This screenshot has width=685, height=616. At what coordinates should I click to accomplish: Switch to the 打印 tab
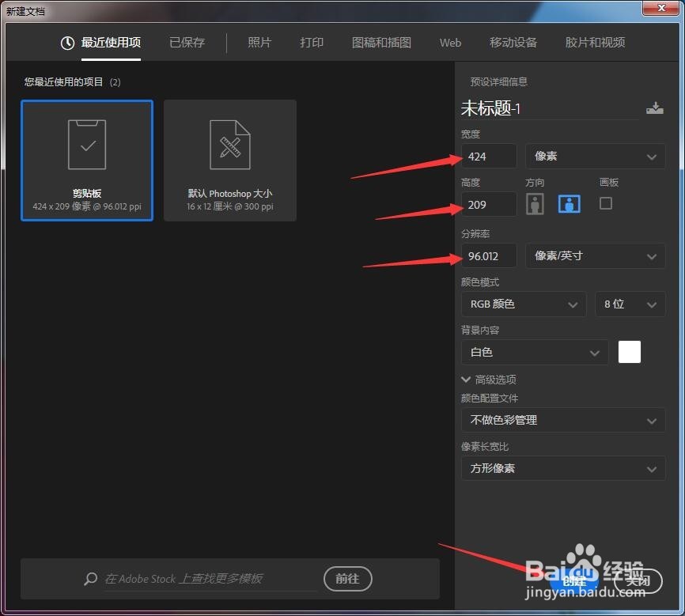(312, 43)
